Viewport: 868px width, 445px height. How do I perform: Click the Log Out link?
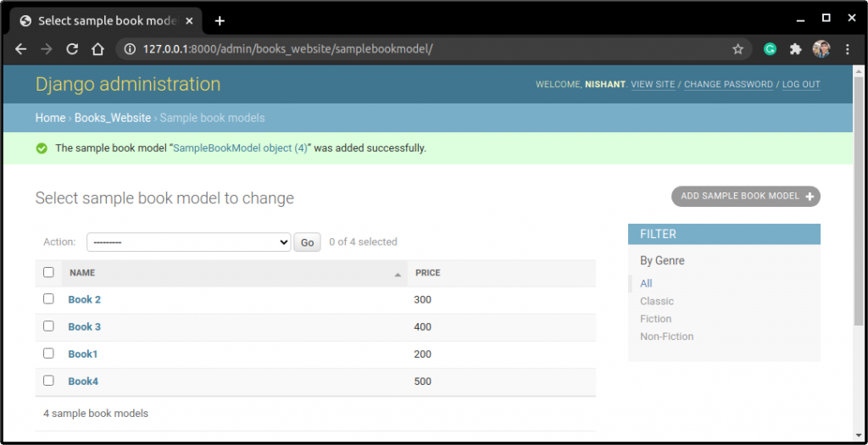(801, 85)
